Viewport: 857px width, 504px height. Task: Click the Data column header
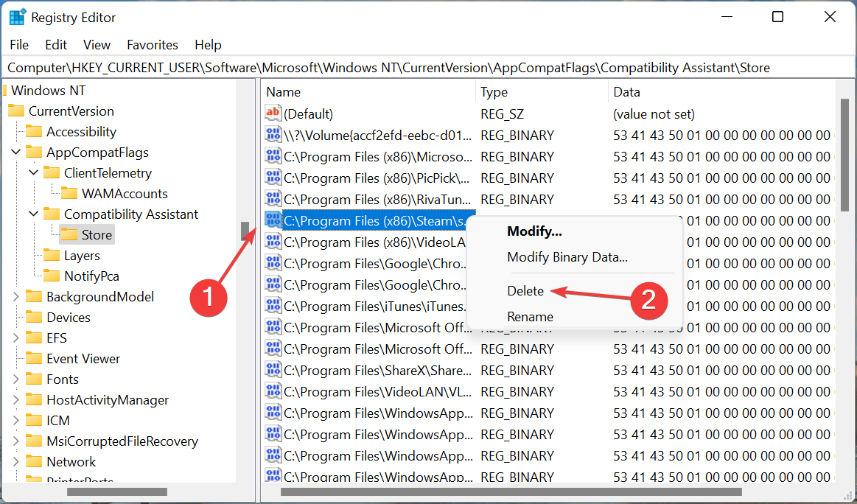(721, 92)
